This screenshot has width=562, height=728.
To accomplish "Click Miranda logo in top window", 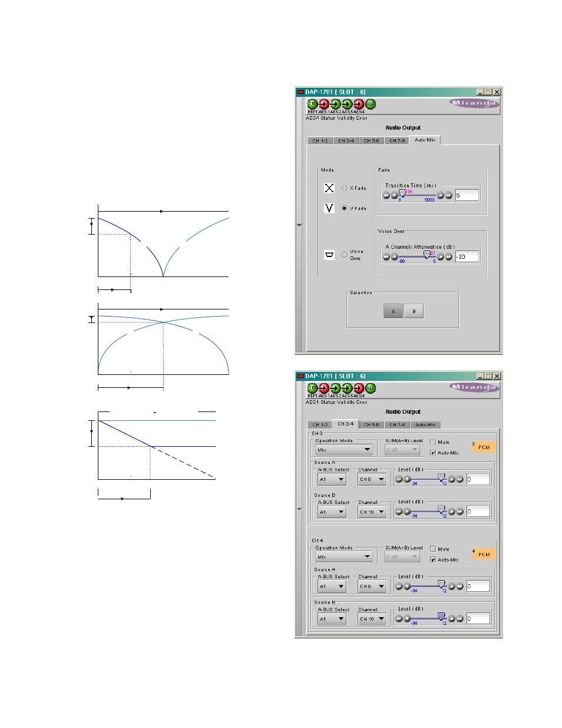I will 474,103.
